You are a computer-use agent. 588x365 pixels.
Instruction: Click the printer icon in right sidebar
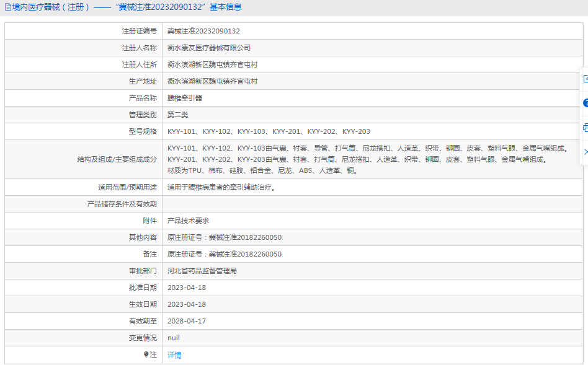[x=586, y=128]
